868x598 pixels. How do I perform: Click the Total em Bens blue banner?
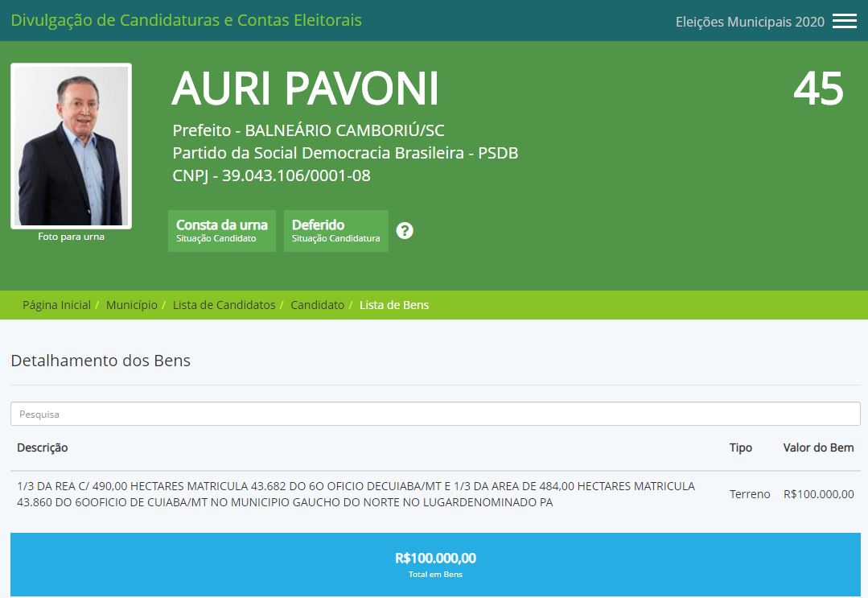tap(435, 564)
